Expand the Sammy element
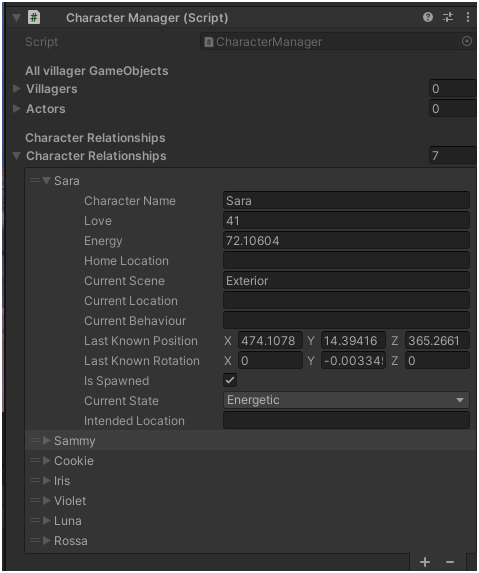 (46, 440)
